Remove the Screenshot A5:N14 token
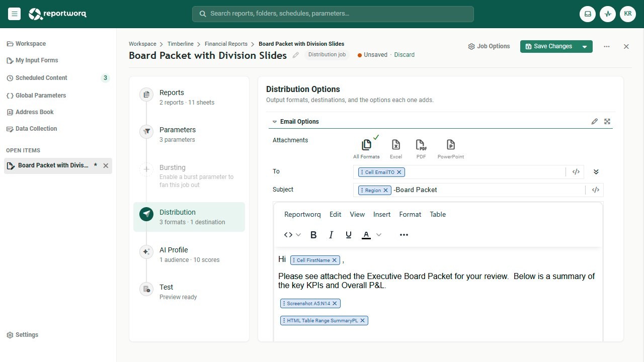Viewport: 644px width, 362px height. tap(335, 304)
